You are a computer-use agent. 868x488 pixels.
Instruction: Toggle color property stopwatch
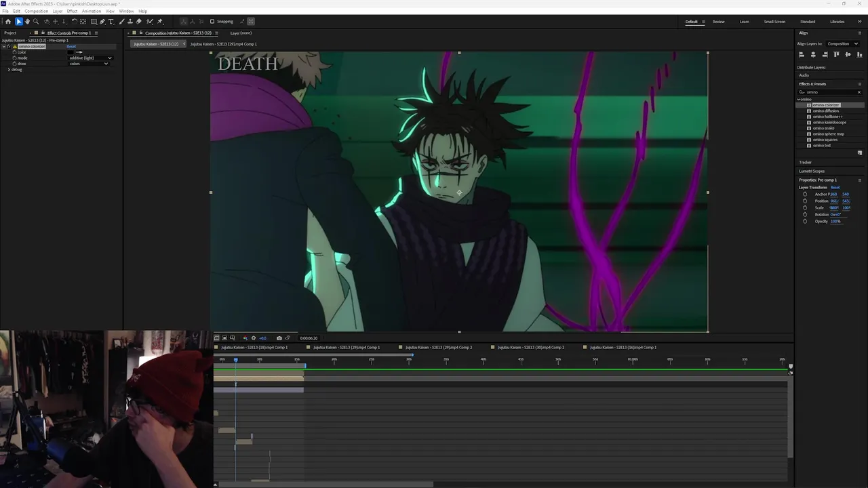coord(14,52)
